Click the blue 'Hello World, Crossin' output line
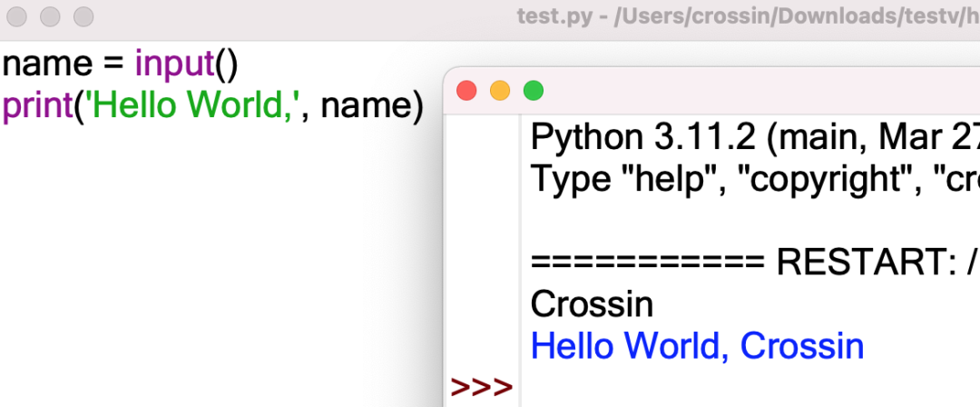The width and height of the screenshot is (980, 407). point(697,345)
